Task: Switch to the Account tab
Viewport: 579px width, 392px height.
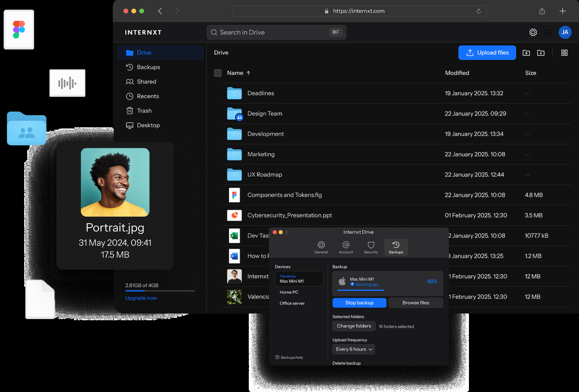Action: click(346, 247)
